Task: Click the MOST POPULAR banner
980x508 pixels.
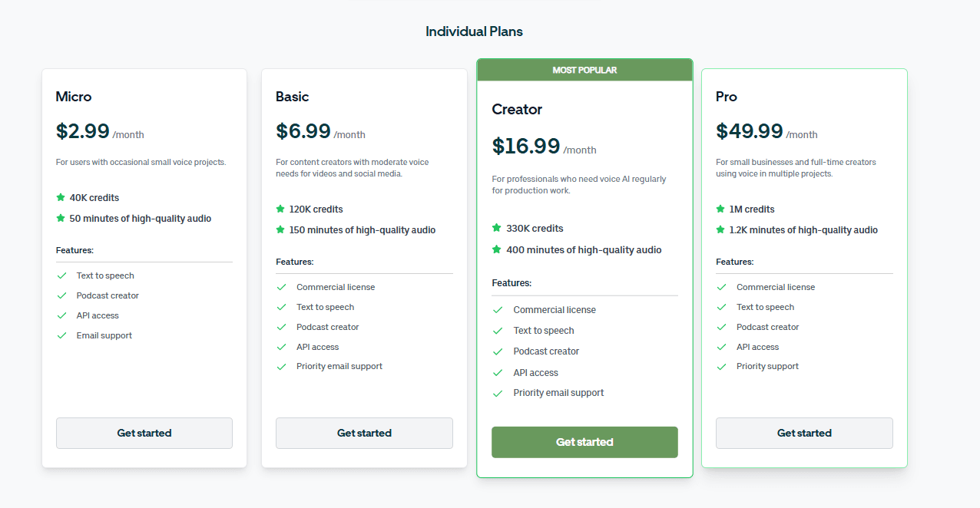Action: tap(584, 70)
